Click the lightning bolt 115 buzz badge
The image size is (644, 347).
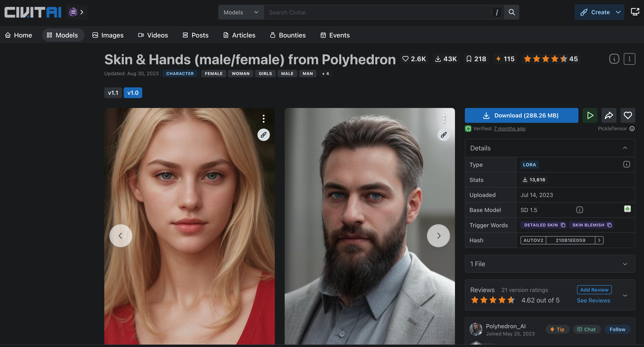(505, 59)
